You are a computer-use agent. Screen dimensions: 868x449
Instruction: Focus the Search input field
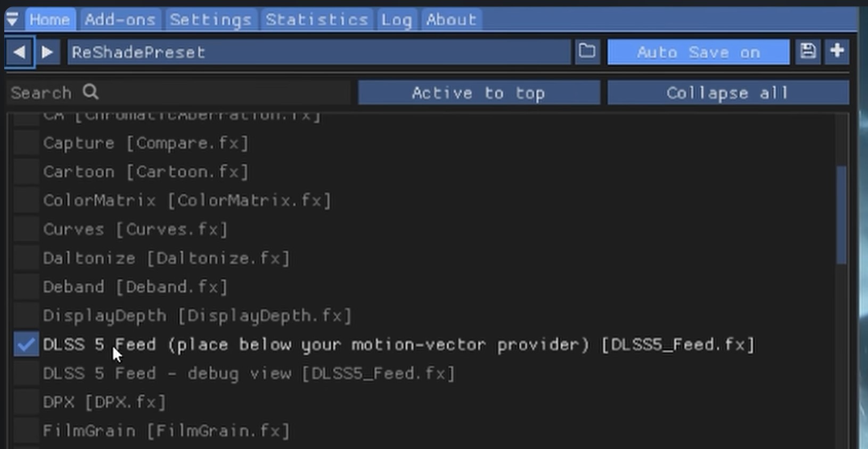(178, 93)
